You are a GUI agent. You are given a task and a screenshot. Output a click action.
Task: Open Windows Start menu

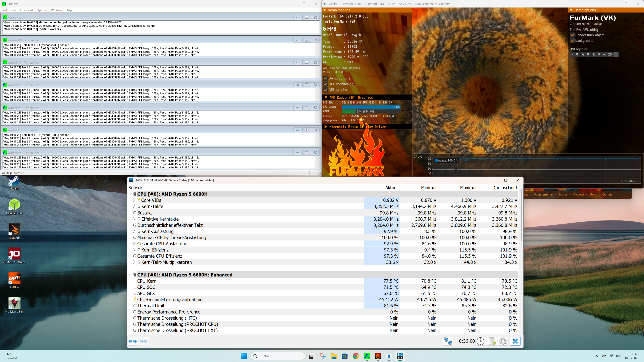244,356
